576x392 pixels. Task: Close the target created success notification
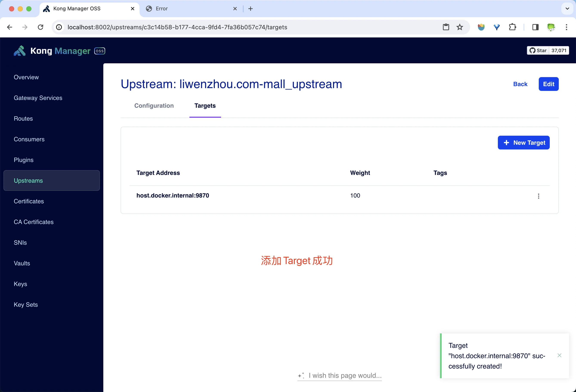pos(559,355)
